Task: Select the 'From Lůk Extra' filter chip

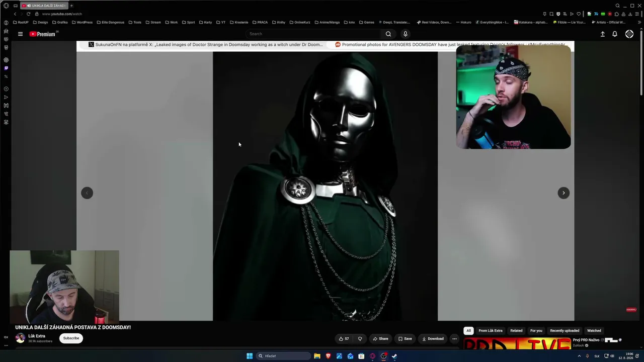Action: pos(491,331)
